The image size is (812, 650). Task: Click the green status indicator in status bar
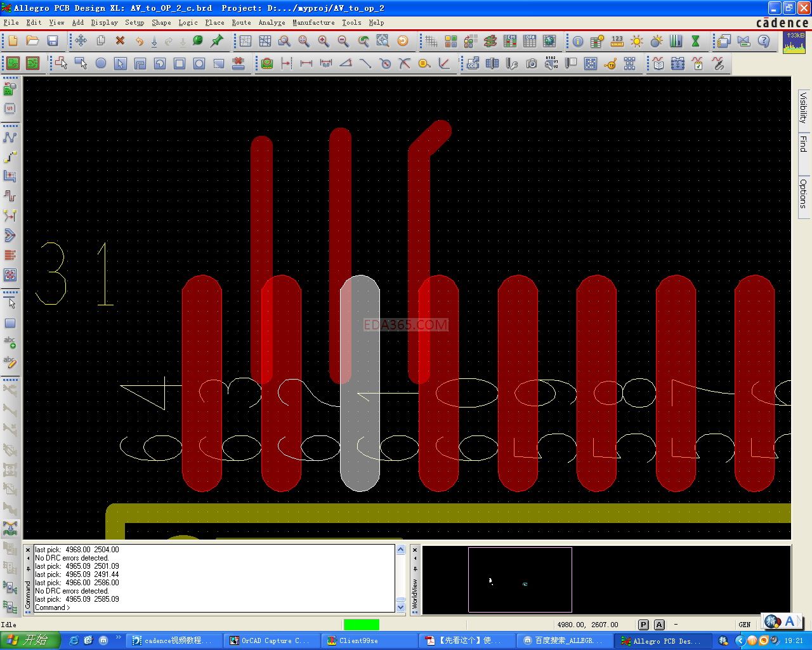click(362, 625)
